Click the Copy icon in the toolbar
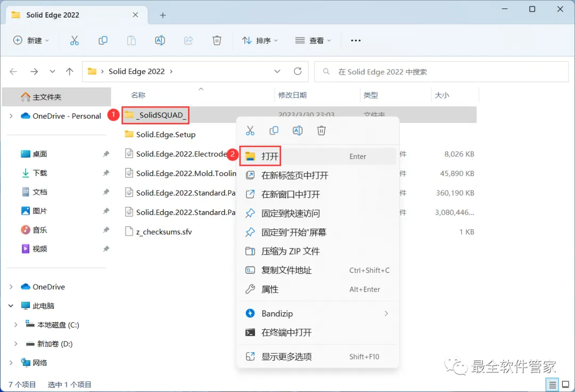575x392 pixels. coord(103,40)
